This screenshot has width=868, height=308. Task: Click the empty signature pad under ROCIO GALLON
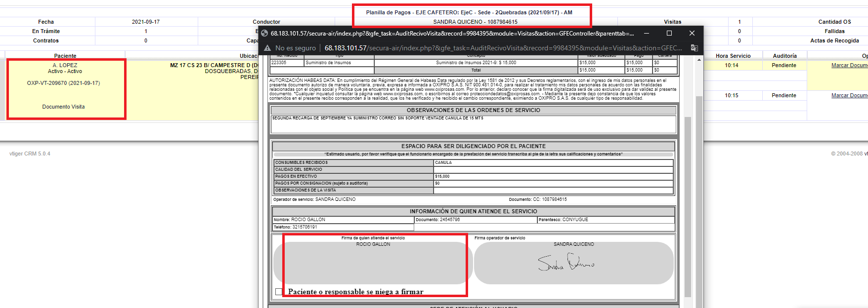coord(373,263)
